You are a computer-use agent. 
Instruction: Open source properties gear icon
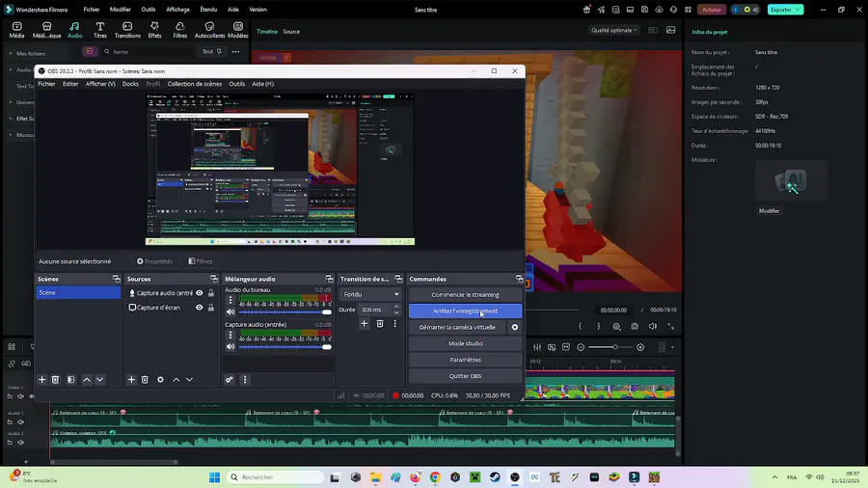(160, 380)
